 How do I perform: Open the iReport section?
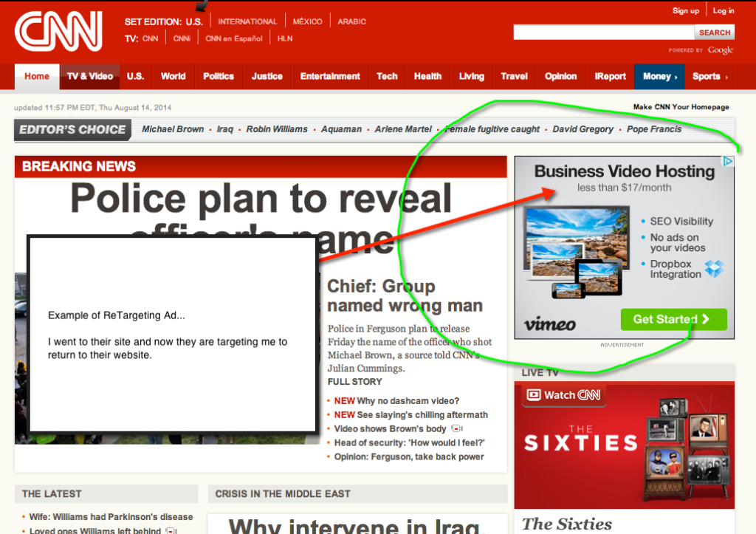[610, 76]
